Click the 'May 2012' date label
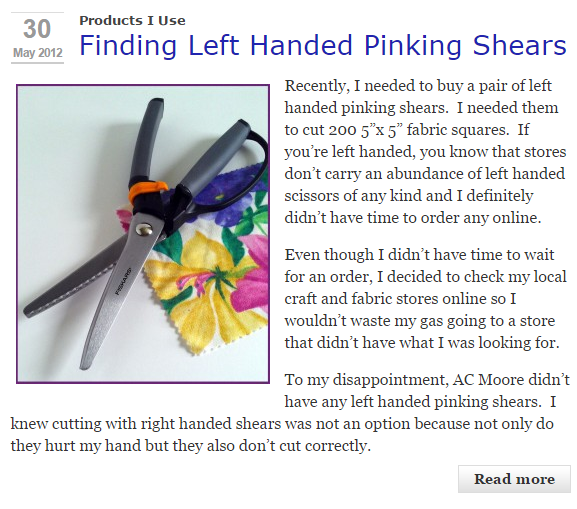The width and height of the screenshot is (577, 509). coord(38,53)
